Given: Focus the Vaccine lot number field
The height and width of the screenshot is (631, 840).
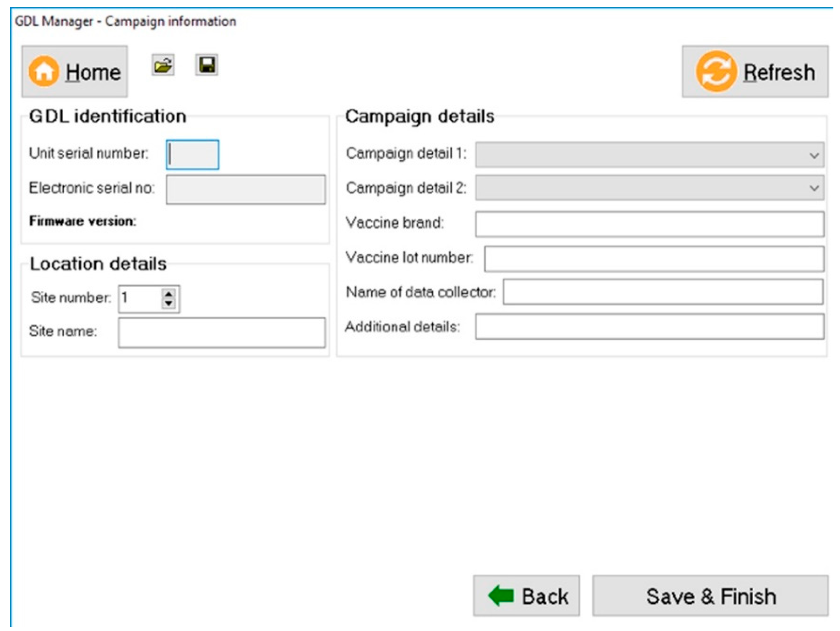Looking at the screenshot, I should [x=653, y=259].
